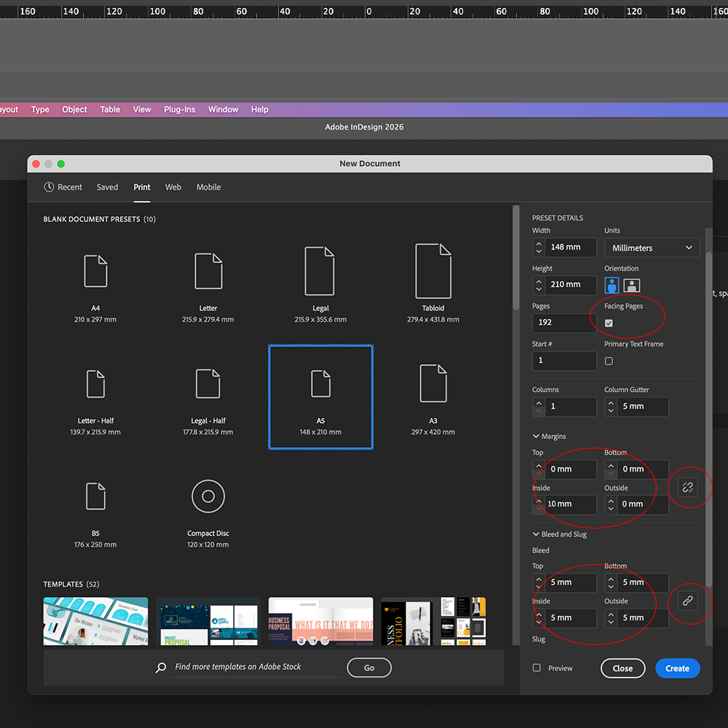Open the Our Mission template thumbnail
Image resolution: width=728 pixels, height=728 pixels.
click(95, 621)
